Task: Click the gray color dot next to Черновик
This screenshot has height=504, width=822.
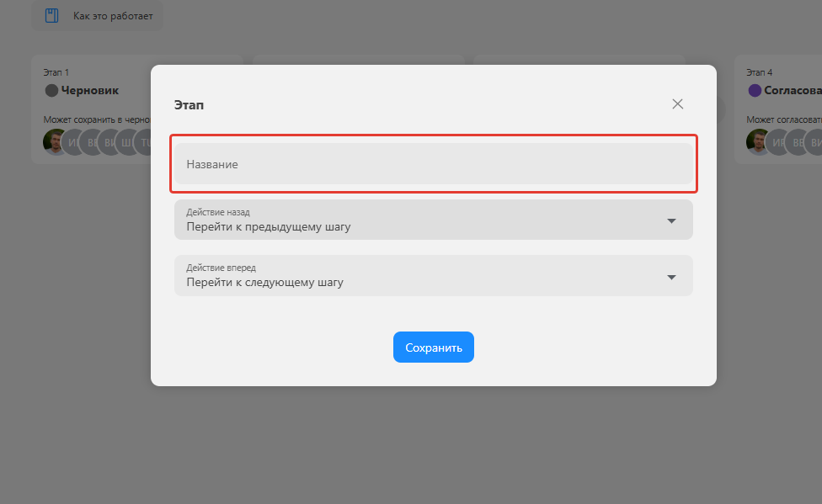Action: [x=51, y=90]
